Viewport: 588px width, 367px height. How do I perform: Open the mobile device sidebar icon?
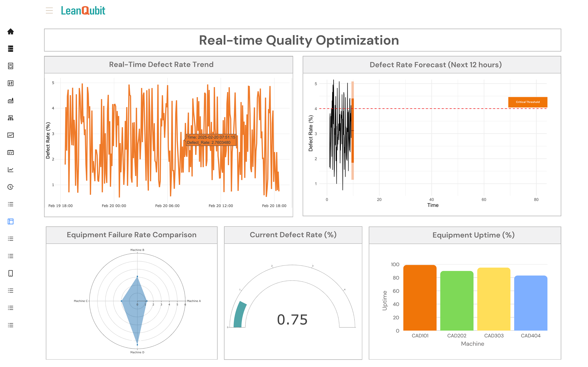[10, 273]
